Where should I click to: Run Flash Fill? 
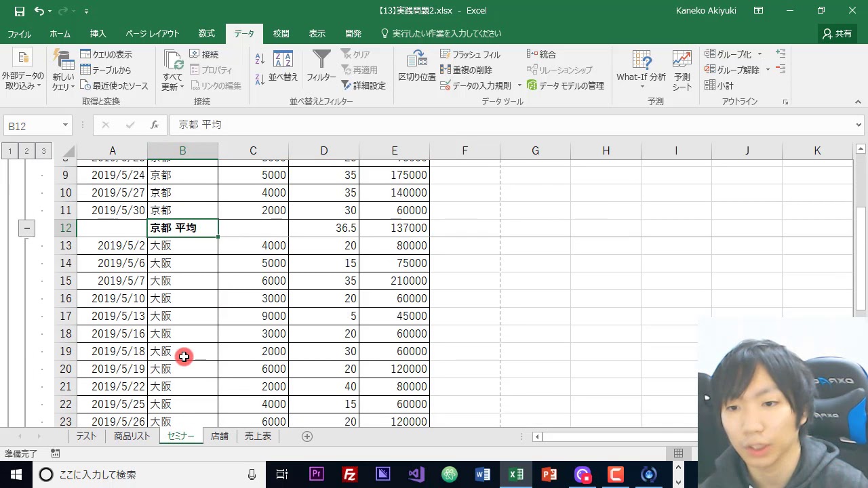(x=470, y=54)
